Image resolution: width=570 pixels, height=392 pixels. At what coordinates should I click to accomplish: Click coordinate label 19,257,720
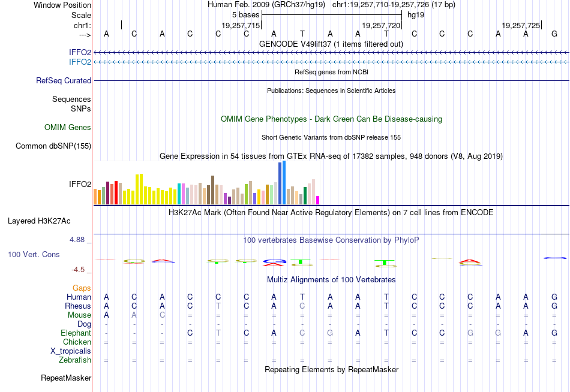tap(381, 25)
